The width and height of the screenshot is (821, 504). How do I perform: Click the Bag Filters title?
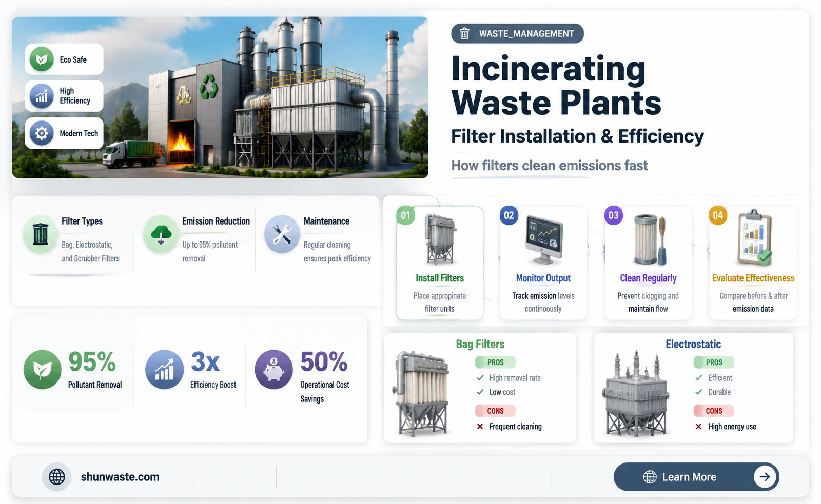480,344
